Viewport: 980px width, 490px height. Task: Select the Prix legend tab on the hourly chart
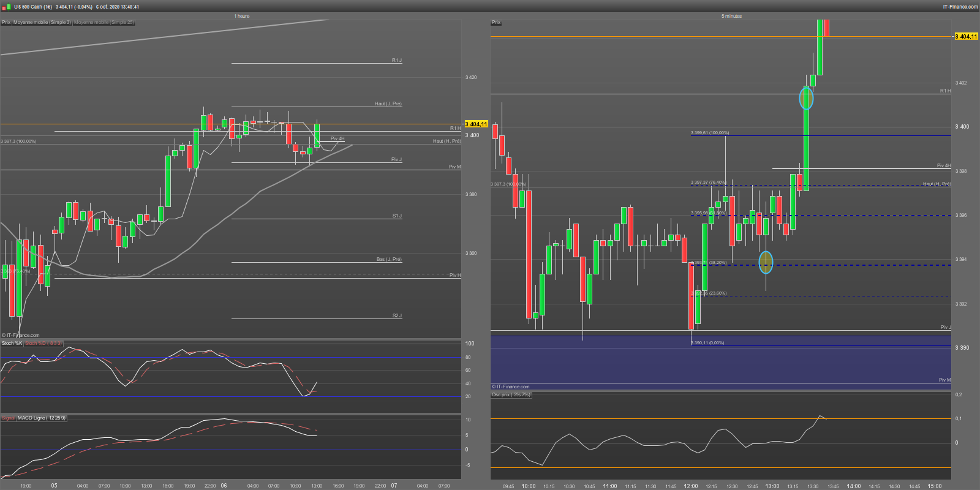[6, 23]
